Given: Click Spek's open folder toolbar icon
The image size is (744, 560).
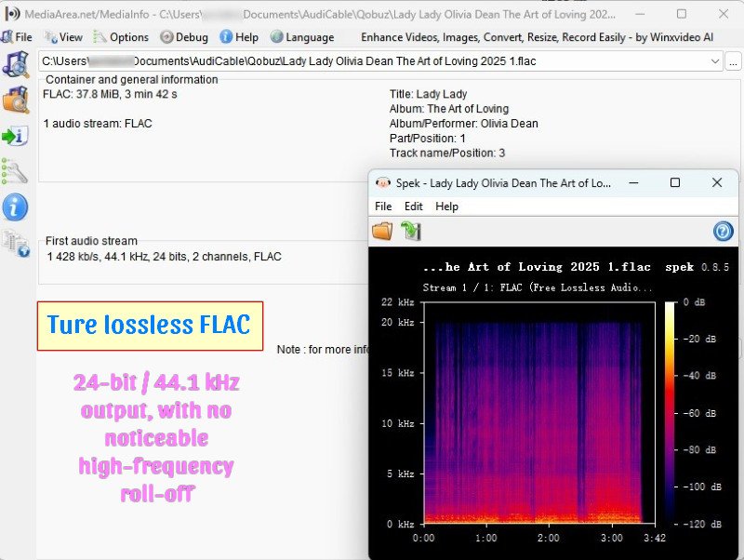Looking at the screenshot, I should (x=382, y=232).
